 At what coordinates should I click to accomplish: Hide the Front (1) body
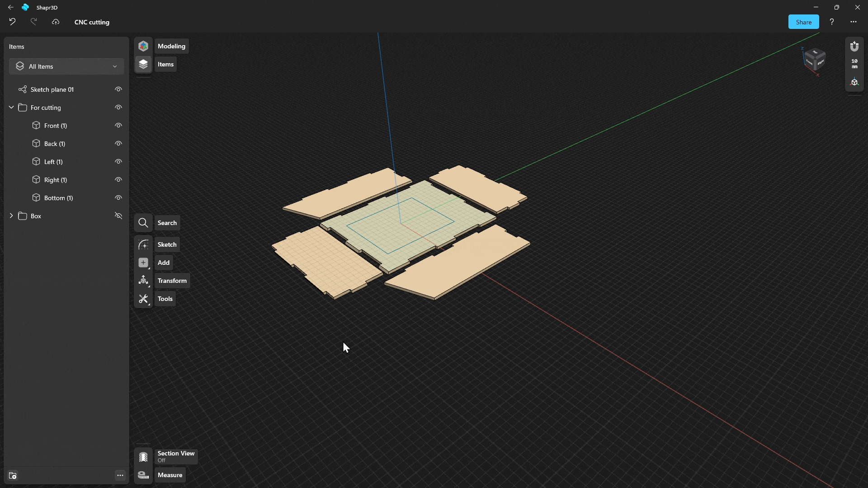point(118,126)
